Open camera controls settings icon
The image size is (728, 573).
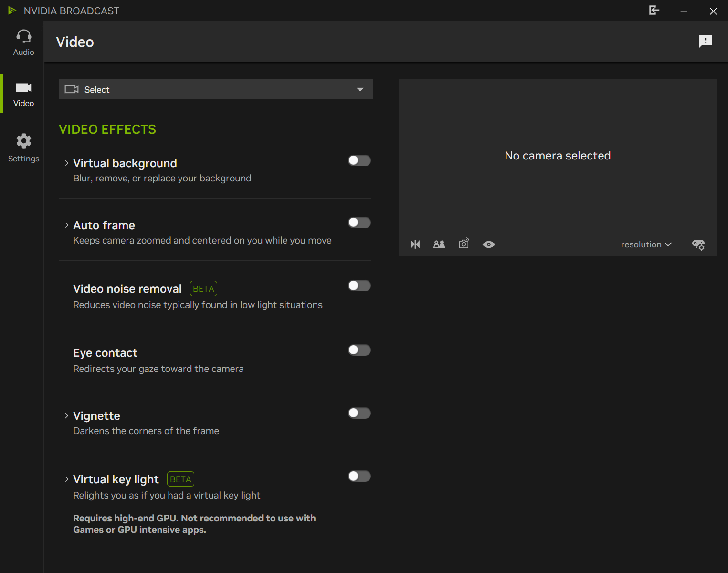click(x=698, y=244)
